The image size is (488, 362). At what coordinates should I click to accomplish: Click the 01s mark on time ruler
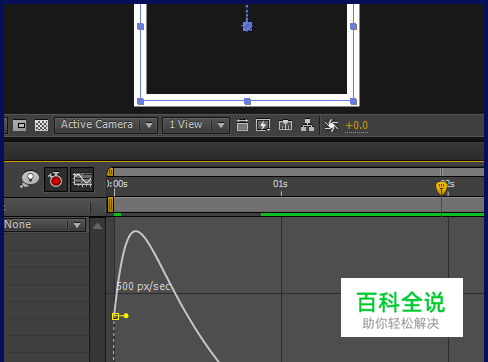pyautogui.click(x=280, y=184)
